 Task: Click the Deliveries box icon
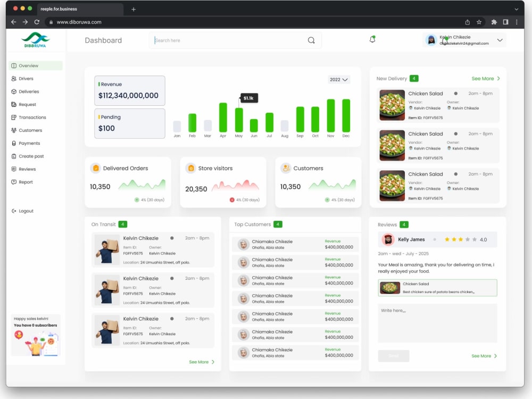pyautogui.click(x=14, y=92)
